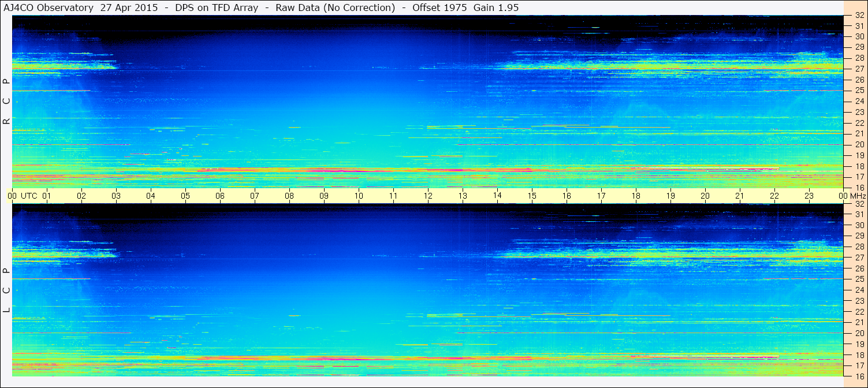The image size is (868, 388).
Task: Click the 18 MHz tick of LCP panel
Action: [x=859, y=355]
